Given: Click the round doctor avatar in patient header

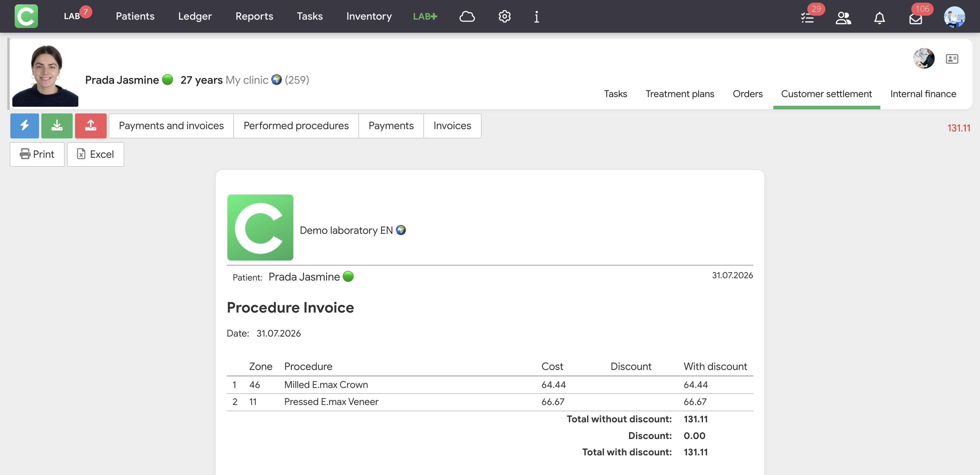Looking at the screenshot, I should tap(924, 58).
